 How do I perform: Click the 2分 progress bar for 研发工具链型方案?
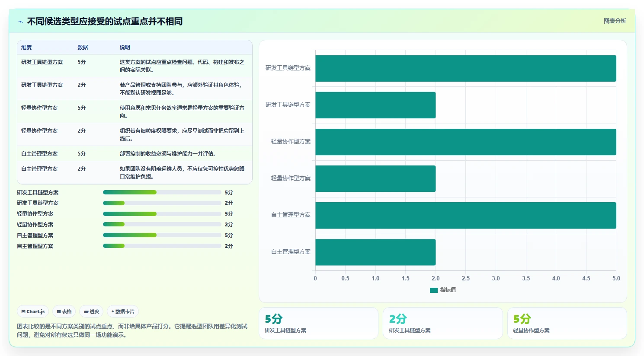[162, 203]
